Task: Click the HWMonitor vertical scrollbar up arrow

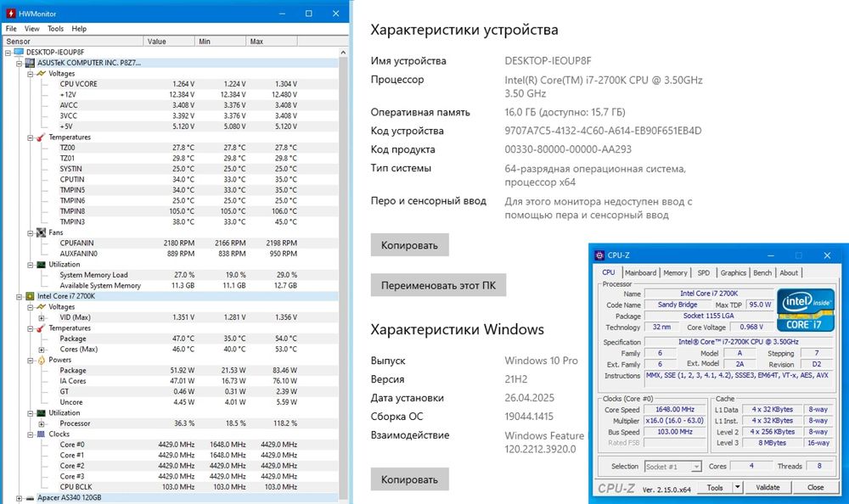Action: pos(343,53)
